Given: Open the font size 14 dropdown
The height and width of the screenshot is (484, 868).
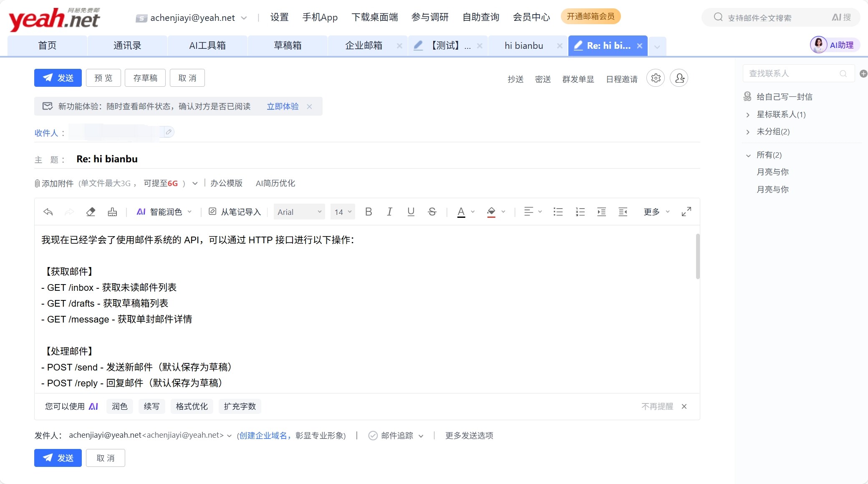Looking at the screenshot, I should tap(343, 212).
